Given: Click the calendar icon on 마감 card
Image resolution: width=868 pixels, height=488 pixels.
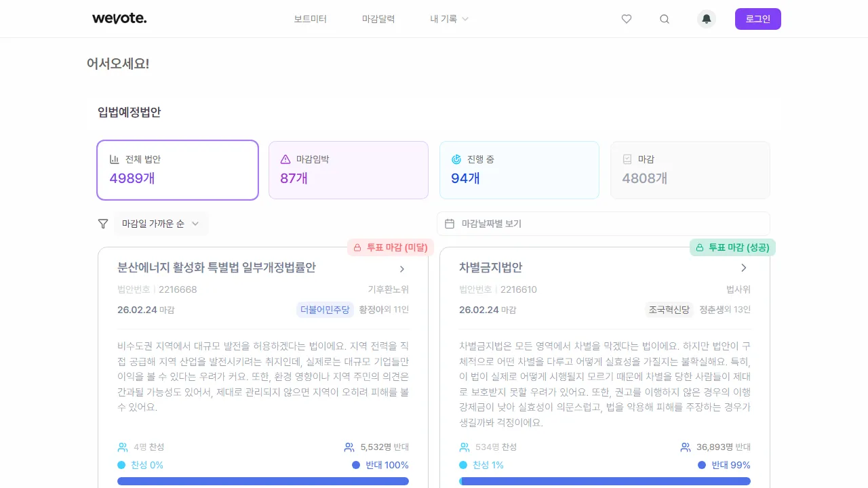Looking at the screenshot, I should coord(626,159).
